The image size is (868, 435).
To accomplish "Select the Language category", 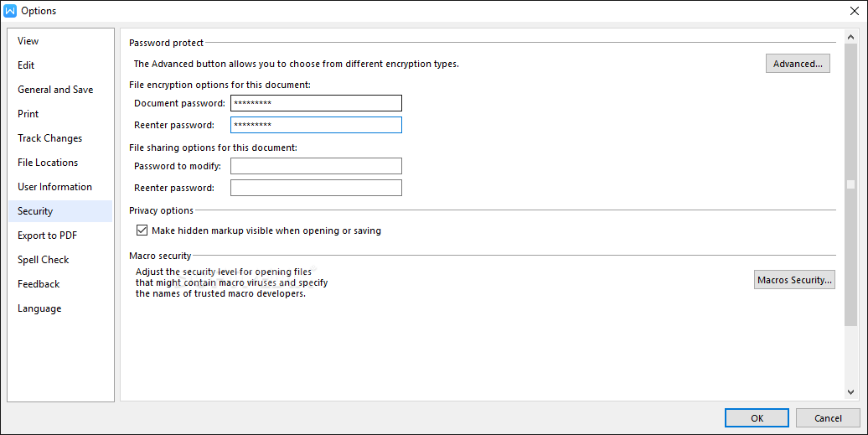I will pos(59,308).
